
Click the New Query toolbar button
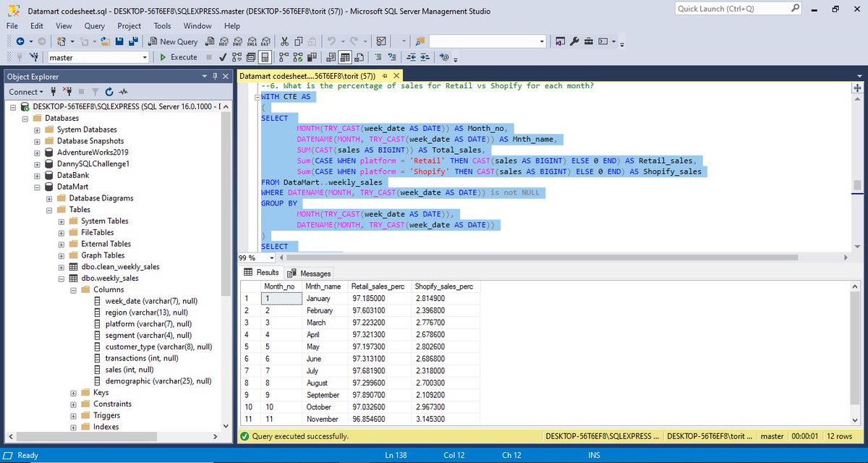pos(173,42)
